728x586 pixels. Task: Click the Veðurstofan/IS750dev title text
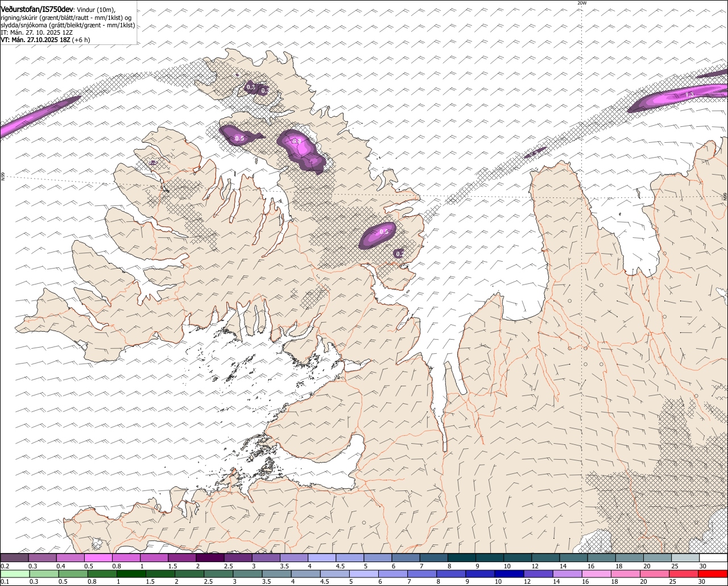point(36,10)
